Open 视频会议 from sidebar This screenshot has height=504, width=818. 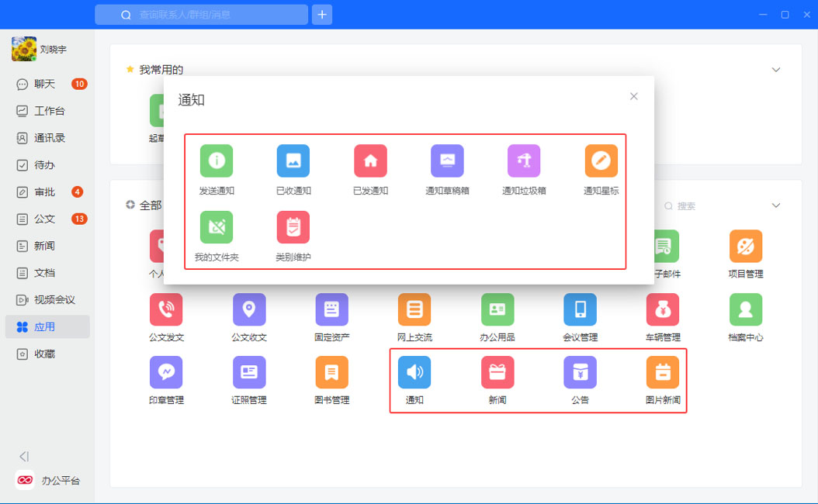54,300
